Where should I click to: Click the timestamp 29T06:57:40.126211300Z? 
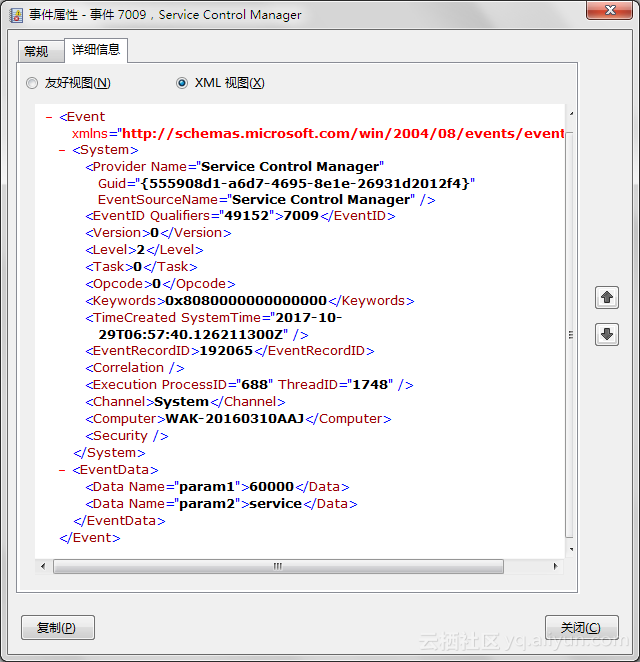[193, 335]
